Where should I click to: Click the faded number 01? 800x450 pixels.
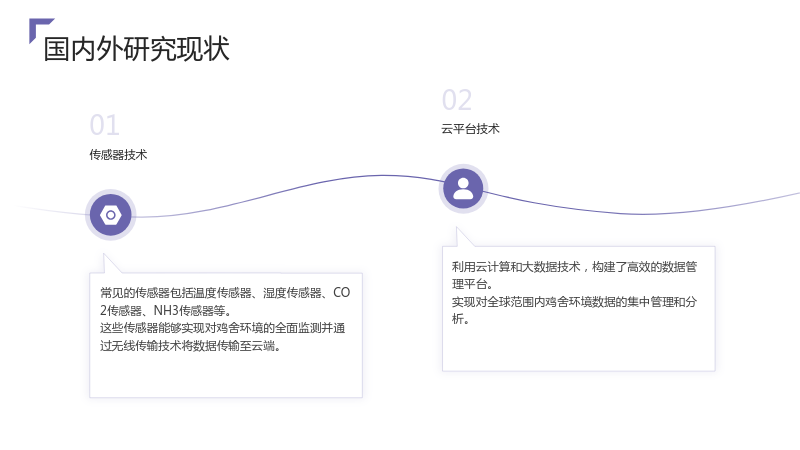click(x=105, y=125)
